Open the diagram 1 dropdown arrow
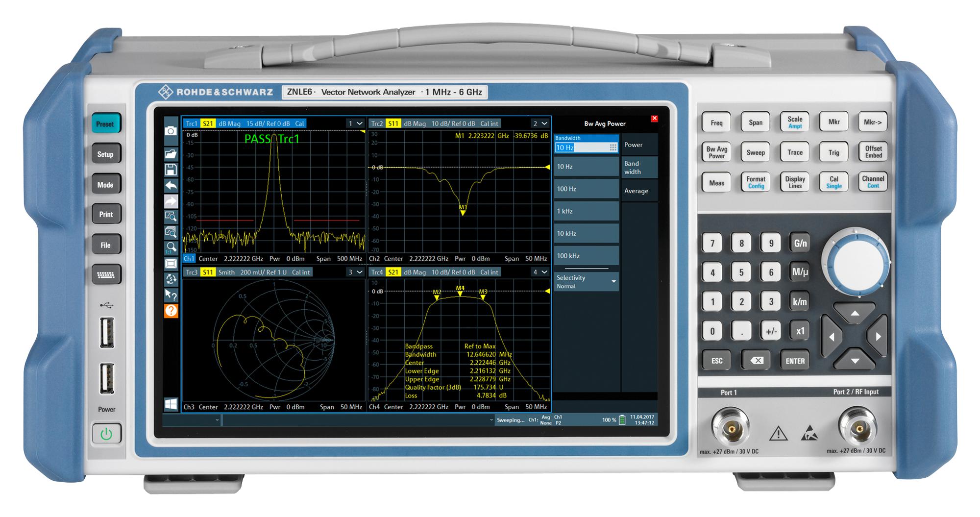The image size is (980, 517). [360, 123]
